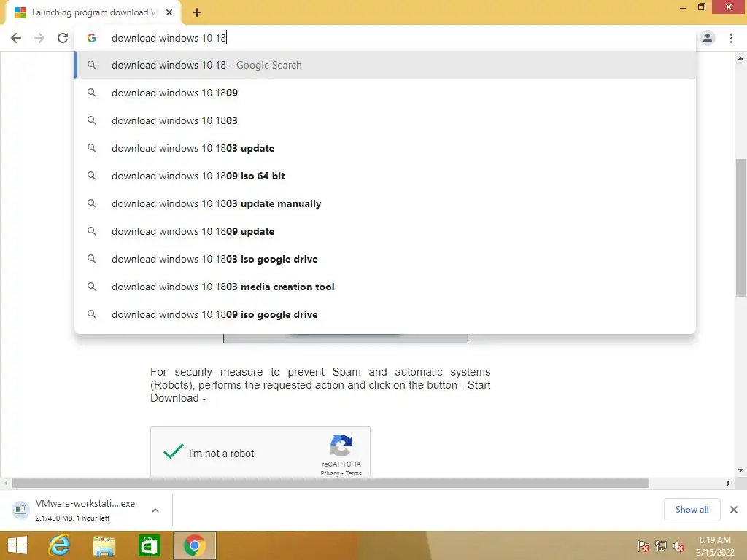Choose suggestion 1803 media creation tool
The height and width of the screenshot is (560, 747).
pos(385,287)
